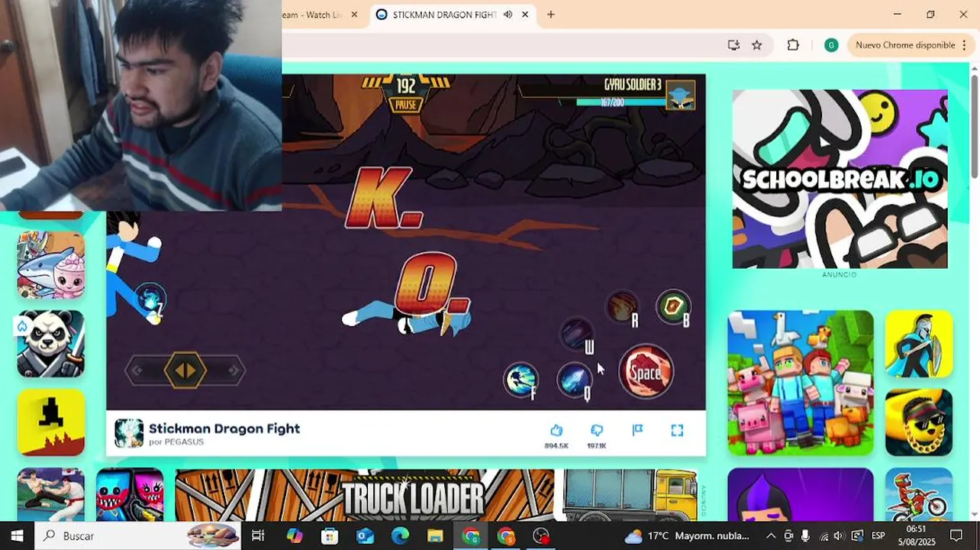
Task: Open File Explorer from taskbar
Action: pos(435,535)
